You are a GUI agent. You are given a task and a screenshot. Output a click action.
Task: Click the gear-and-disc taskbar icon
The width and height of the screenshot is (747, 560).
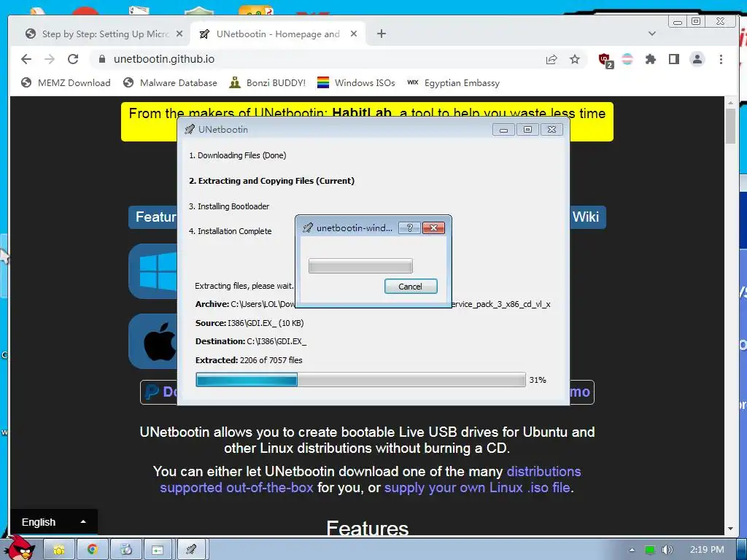coord(125,550)
